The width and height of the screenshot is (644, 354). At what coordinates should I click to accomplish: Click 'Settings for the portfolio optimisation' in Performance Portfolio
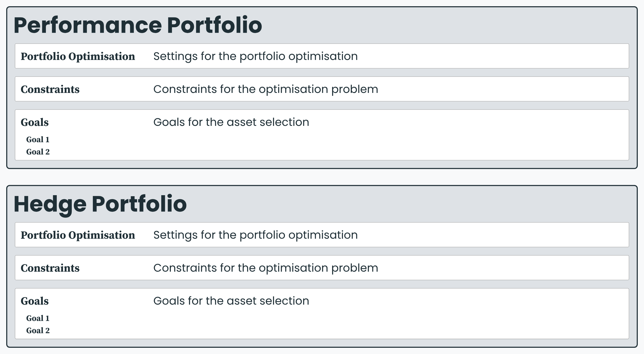(x=255, y=56)
